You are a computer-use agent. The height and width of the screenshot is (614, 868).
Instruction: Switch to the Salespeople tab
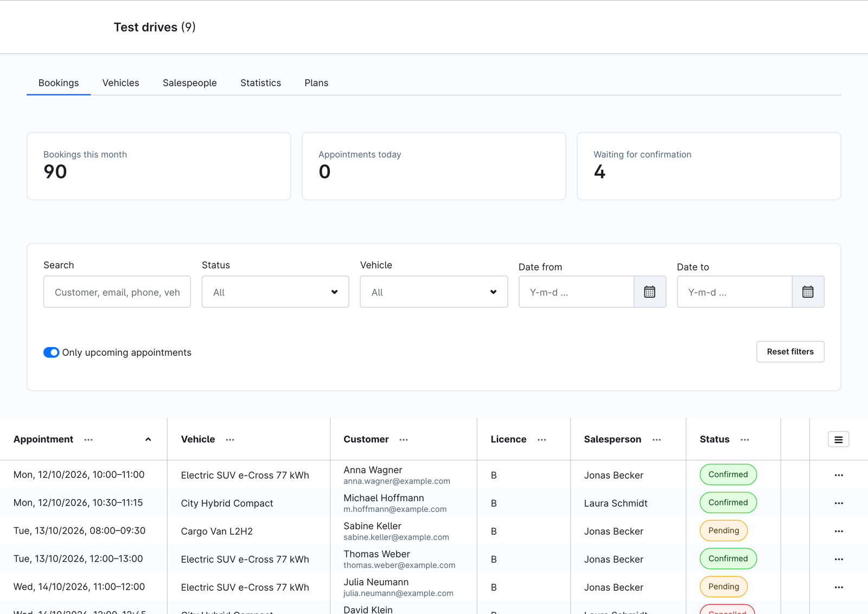(x=190, y=83)
